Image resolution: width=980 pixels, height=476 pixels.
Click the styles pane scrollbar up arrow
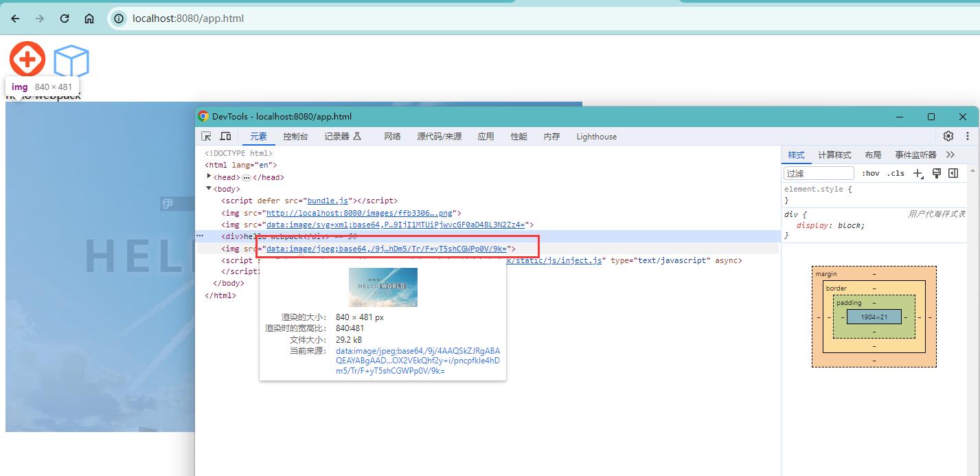tap(972, 170)
